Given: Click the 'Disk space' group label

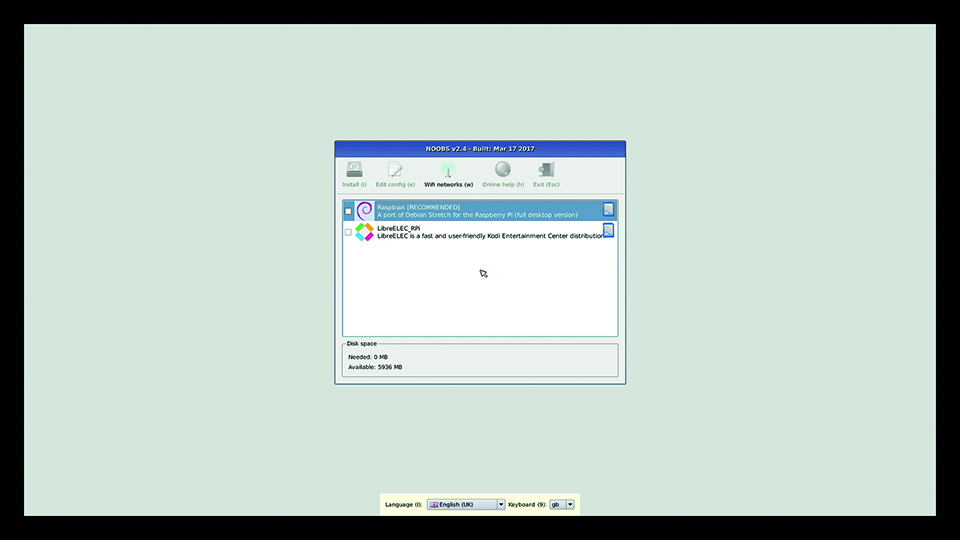Looking at the screenshot, I should coord(362,343).
